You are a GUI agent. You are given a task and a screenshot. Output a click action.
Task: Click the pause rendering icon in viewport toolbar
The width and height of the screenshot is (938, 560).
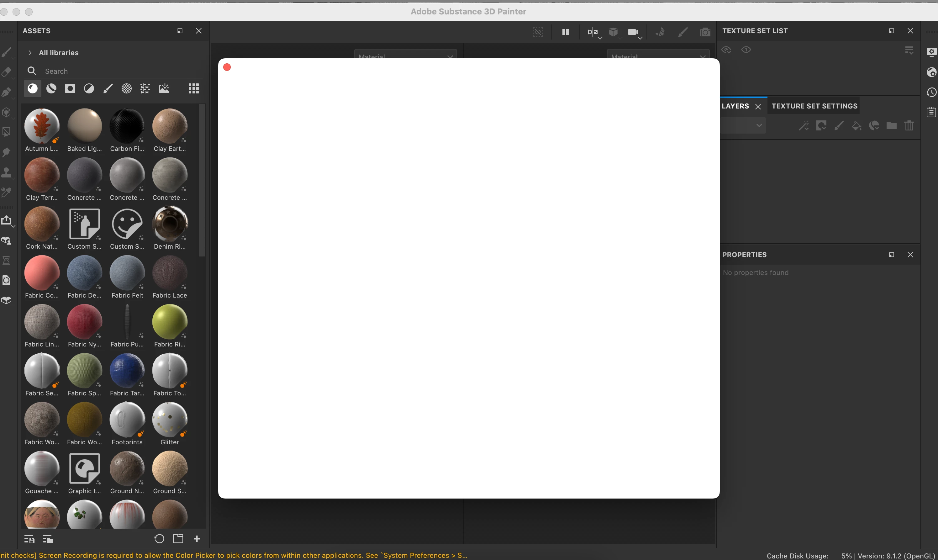point(565,32)
